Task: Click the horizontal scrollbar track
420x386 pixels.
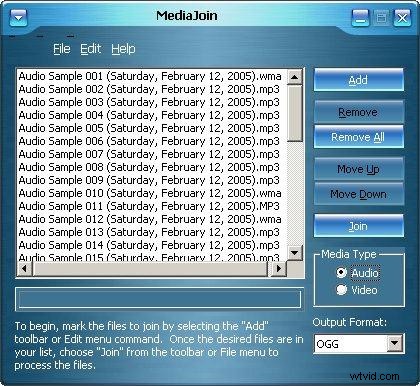Action: 150,268
